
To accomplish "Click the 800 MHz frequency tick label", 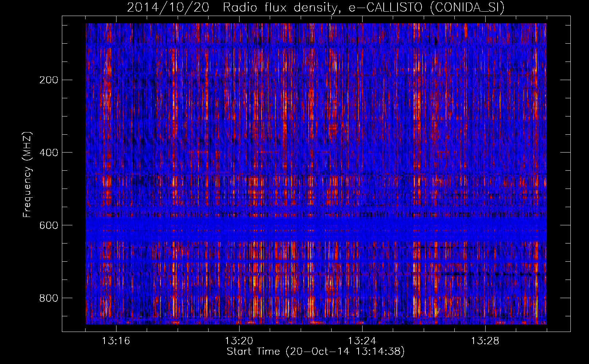I will [49, 298].
